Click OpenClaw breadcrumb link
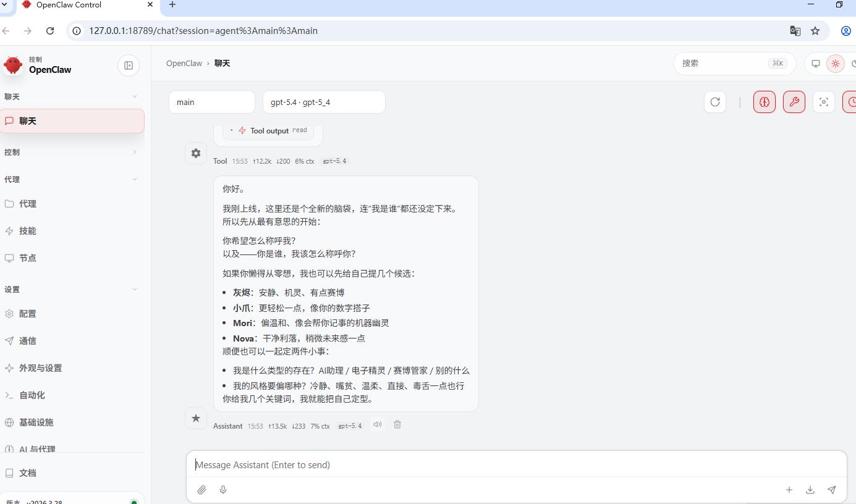The width and height of the screenshot is (856, 504). 184,63
